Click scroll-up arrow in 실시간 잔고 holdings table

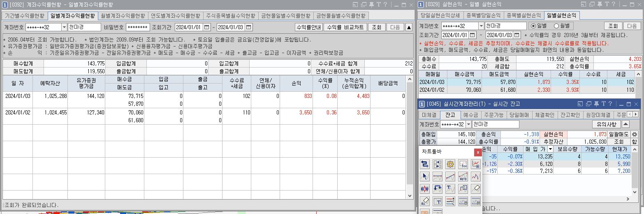click(635, 149)
